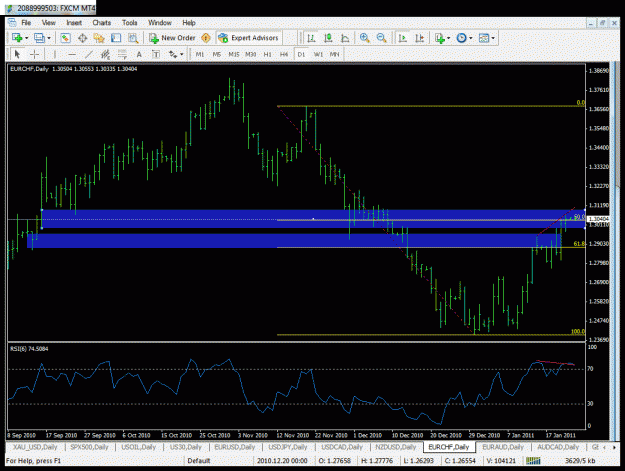This screenshot has height=471, width=625.
Task: Switch to bar chart display
Action: [311, 38]
